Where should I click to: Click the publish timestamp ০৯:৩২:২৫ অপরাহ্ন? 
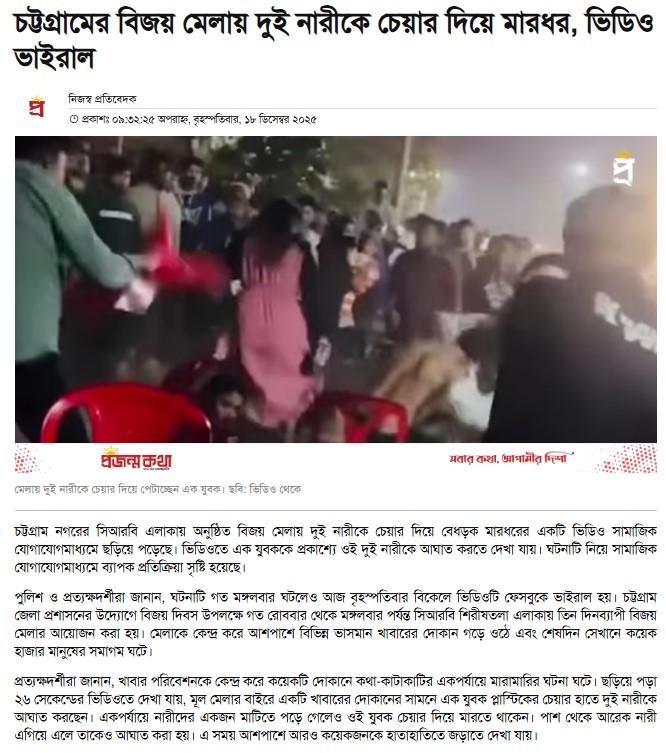point(151,120)
